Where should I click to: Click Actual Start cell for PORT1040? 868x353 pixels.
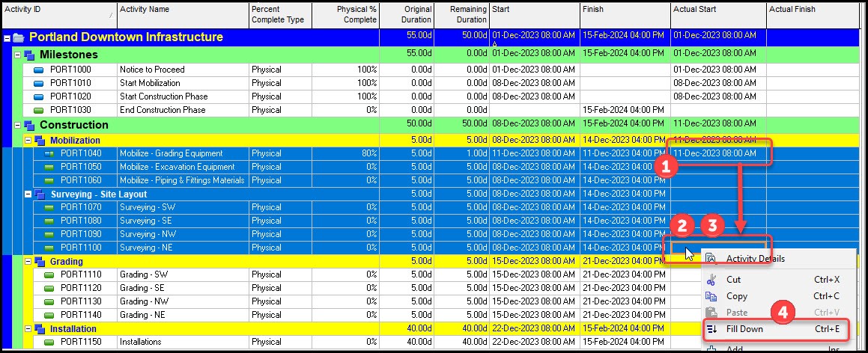(717, 153)
